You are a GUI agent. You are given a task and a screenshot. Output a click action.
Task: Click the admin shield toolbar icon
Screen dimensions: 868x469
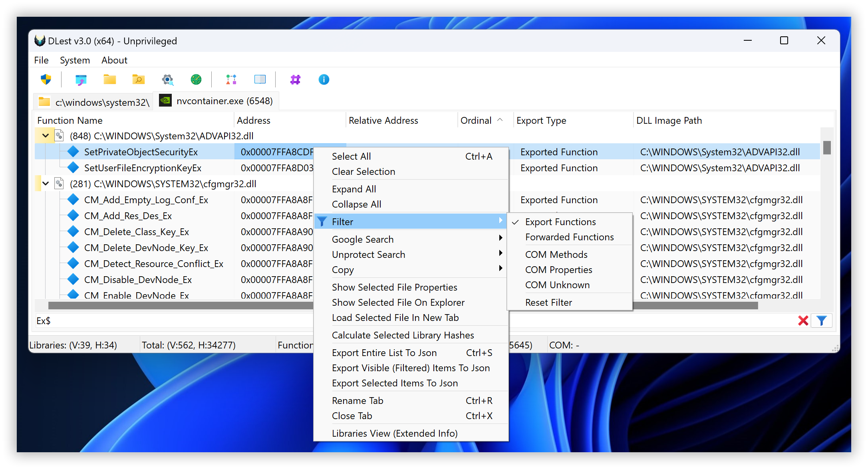pos(46,79)
